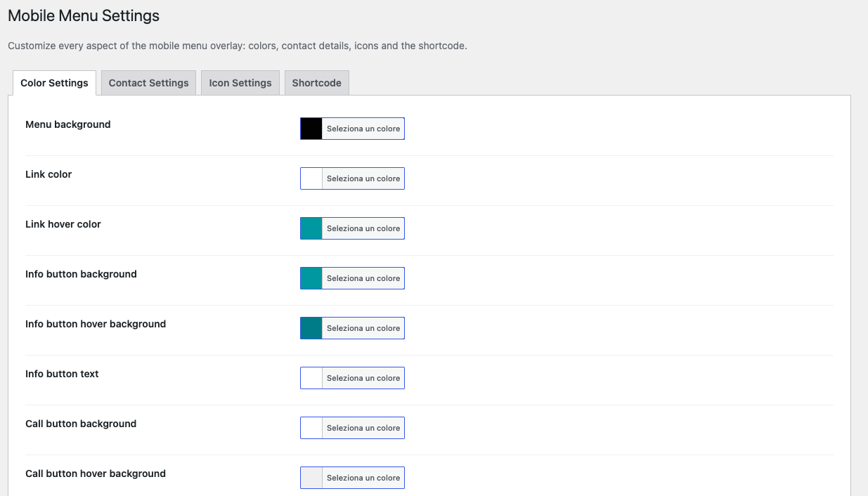
Task: Click the white Link color swatch
Action: pyautogui.click(x=311, y=178)
